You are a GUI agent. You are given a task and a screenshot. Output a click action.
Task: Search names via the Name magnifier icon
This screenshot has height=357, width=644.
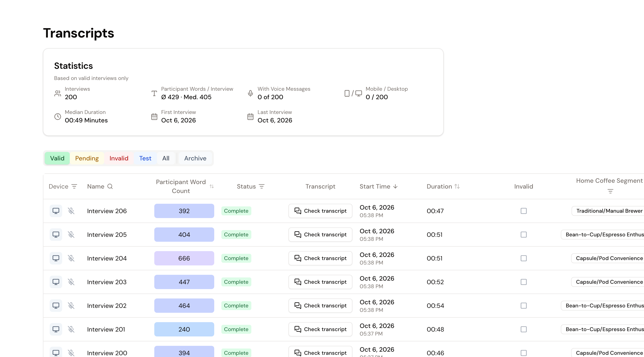(110, 186)
